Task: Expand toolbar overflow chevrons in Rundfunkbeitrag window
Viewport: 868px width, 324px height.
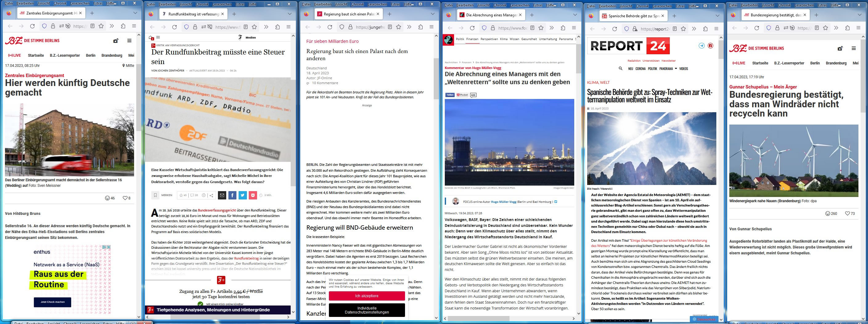Action: tap(266, 27)
